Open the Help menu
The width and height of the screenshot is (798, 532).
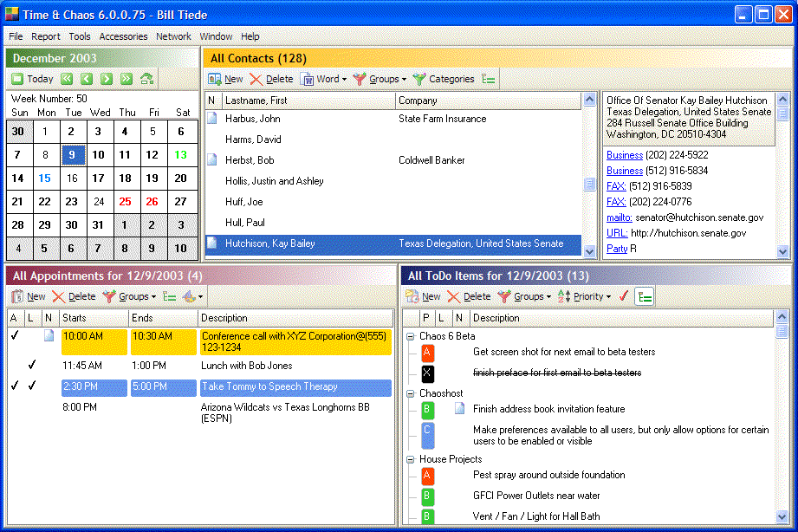[x=250, y=36]
